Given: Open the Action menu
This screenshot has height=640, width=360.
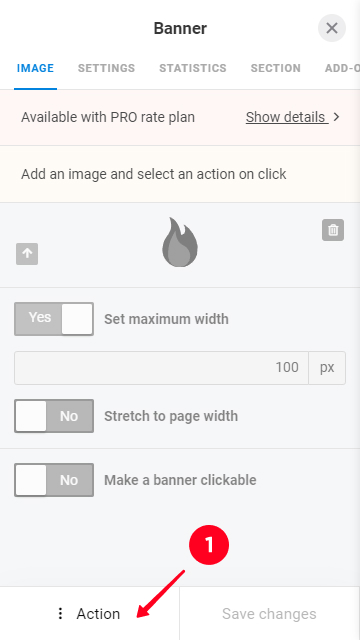Looking at the screenshot, I should 90,613.
